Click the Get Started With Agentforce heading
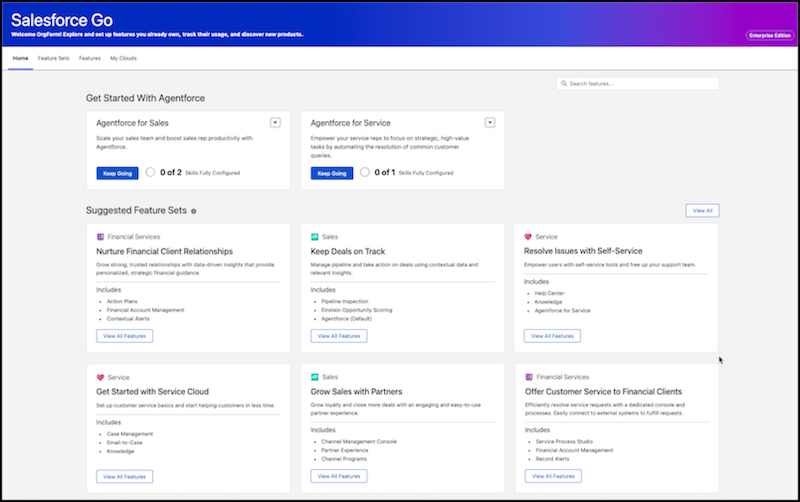The height and width of the screenshot is (502, 800). (x=145, y=98)
